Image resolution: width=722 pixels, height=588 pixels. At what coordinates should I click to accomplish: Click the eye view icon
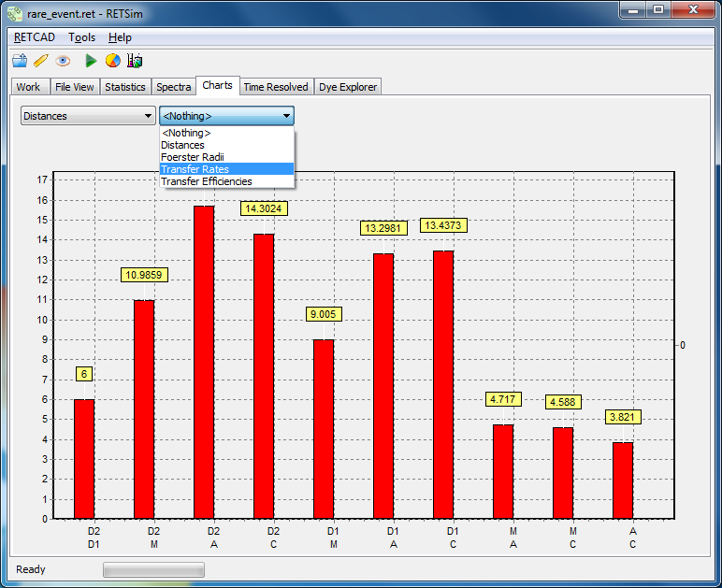tap(63, 61)
